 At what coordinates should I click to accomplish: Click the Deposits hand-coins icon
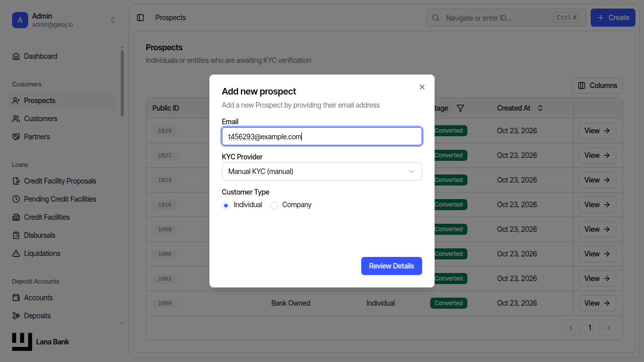coord(16,316)
